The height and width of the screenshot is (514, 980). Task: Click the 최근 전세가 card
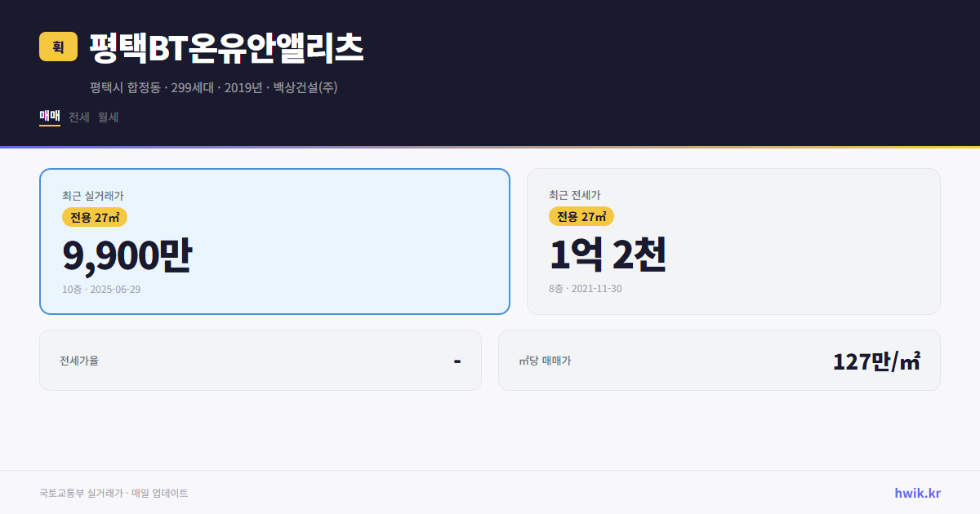coord(733,241)
